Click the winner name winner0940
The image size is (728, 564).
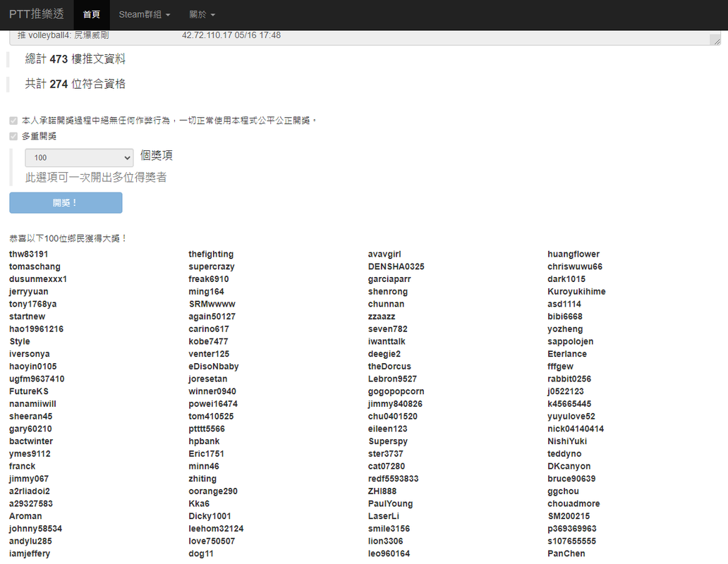tap(212, 391)
